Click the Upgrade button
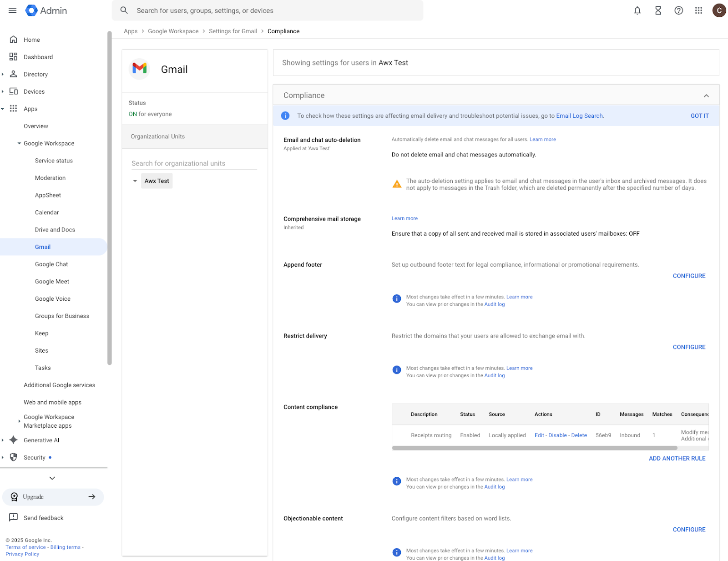Viewport: 728px width, 561px height. click(53, 497)
